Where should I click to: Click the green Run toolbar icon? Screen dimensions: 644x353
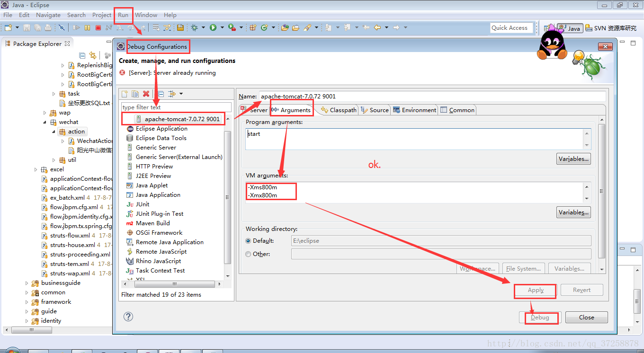coord(213,28)
